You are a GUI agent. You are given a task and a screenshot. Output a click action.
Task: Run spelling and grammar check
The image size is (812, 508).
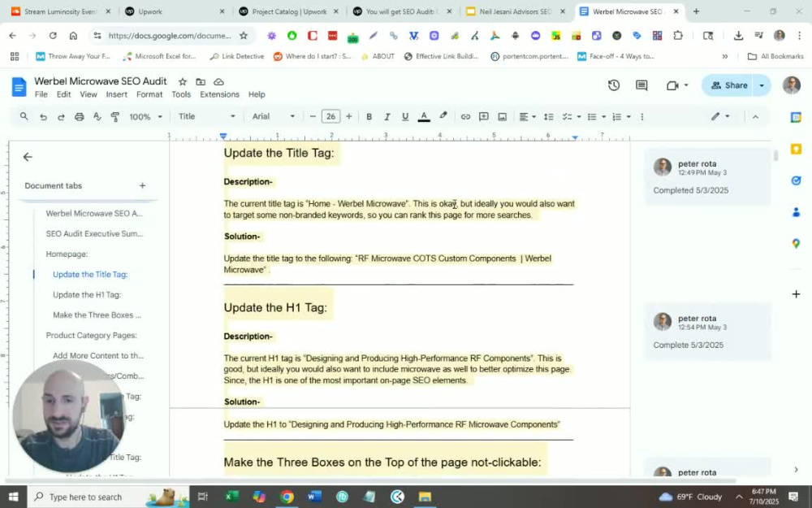(x=97, y=116)
